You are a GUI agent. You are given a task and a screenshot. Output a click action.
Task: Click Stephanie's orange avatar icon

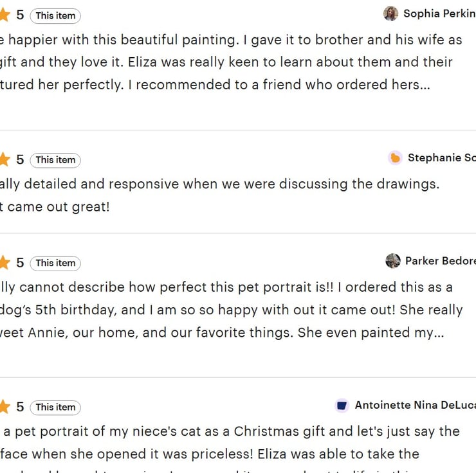pos(395,157)
